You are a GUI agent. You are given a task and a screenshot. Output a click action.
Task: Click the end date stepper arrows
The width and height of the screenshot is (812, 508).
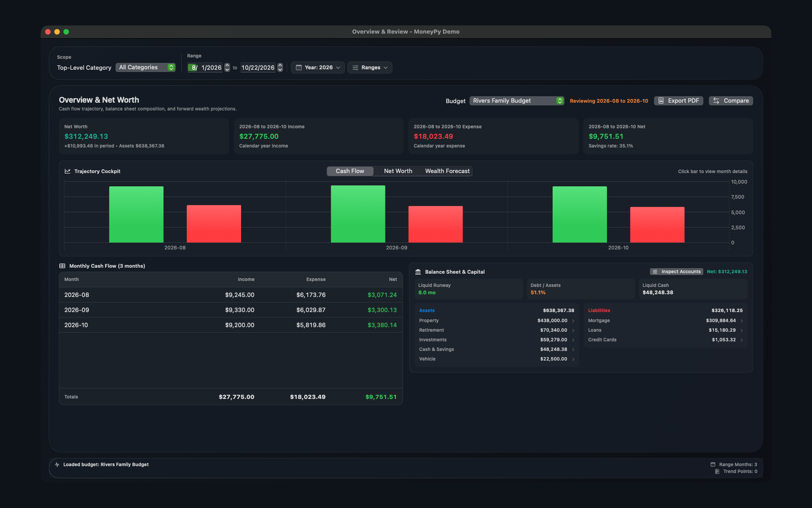coord(280,68)
